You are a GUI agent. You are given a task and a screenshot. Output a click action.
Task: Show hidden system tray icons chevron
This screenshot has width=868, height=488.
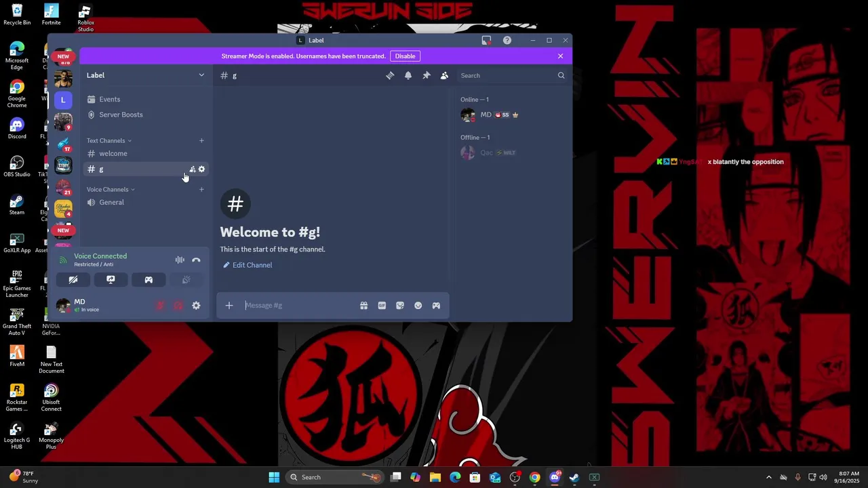click(768, 477)
